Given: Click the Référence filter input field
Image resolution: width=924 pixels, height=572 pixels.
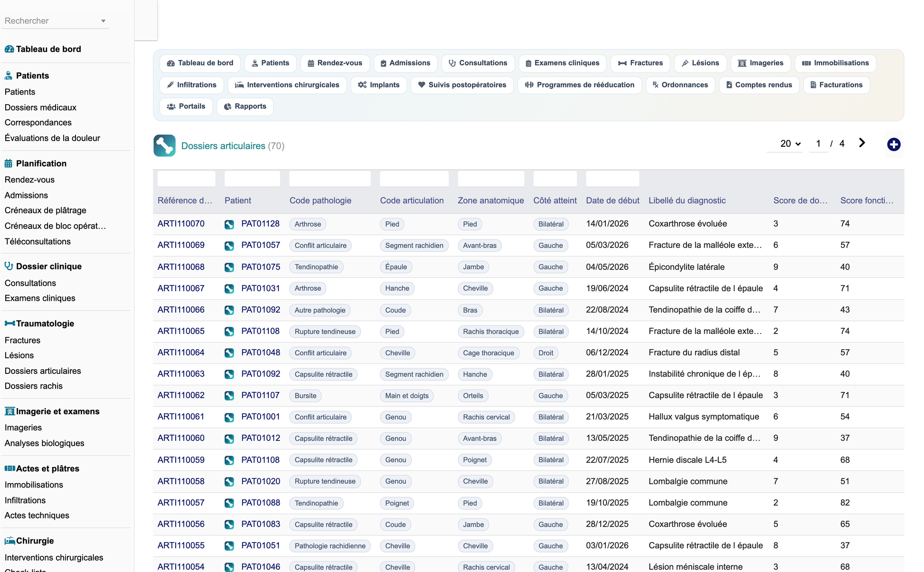Looking at the screenshot, I should (186, 179).
